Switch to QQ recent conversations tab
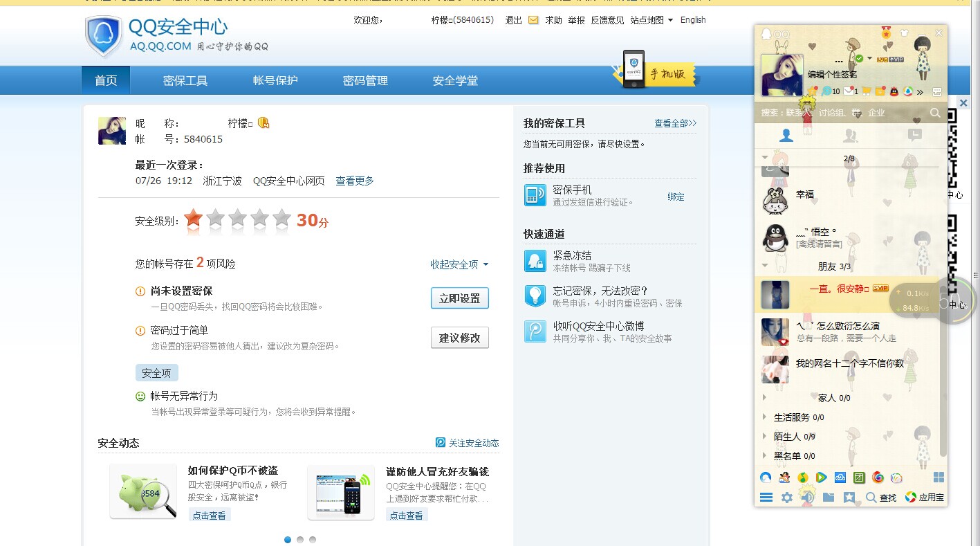Viewport: 980px width, 546px height. [915, 136]
